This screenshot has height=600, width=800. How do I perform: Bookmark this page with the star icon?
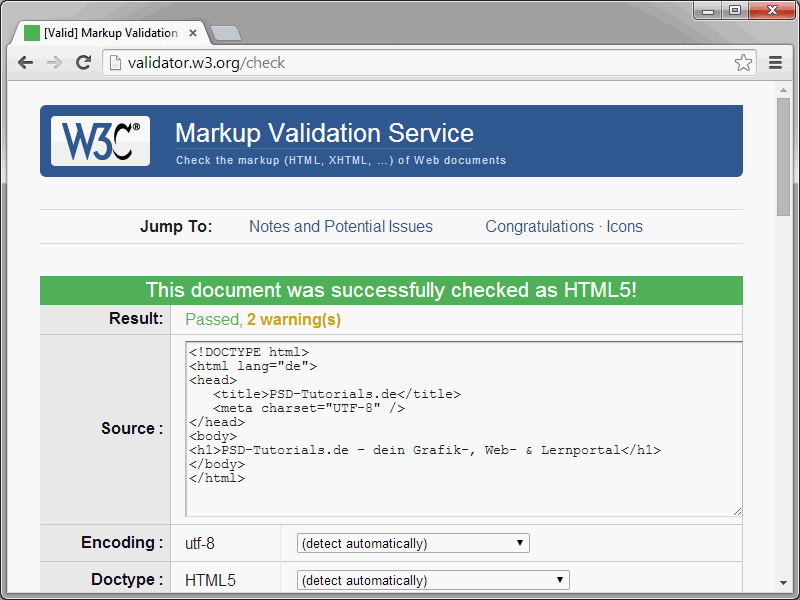coord(743,63)
